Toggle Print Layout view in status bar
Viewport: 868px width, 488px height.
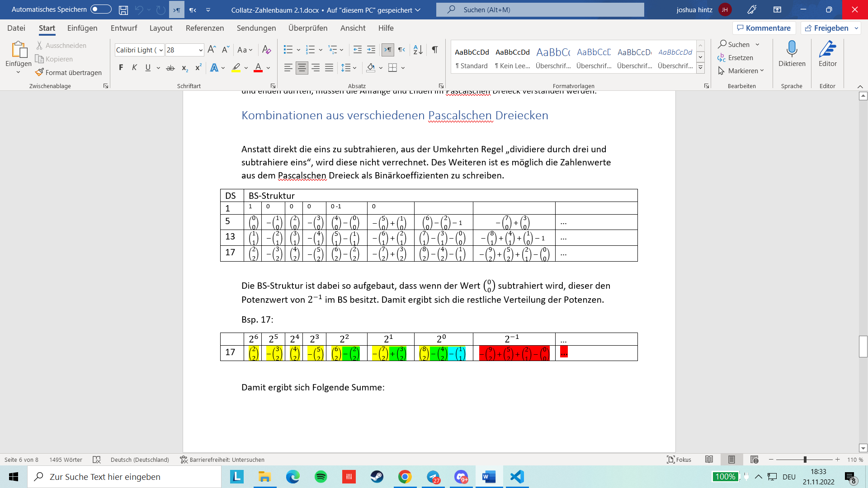click(731, 460)
